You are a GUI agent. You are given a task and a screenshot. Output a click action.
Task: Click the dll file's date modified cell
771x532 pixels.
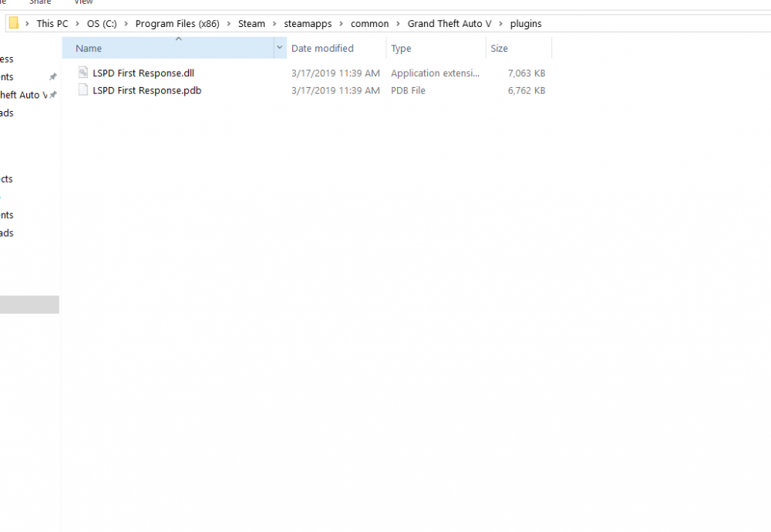[x=335, y=72]
